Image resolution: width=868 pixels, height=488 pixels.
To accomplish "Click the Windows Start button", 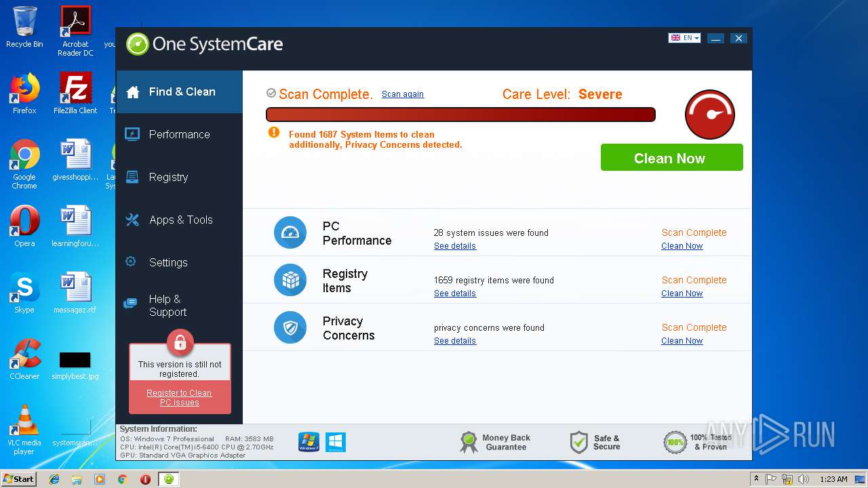I will click(18, 479).
